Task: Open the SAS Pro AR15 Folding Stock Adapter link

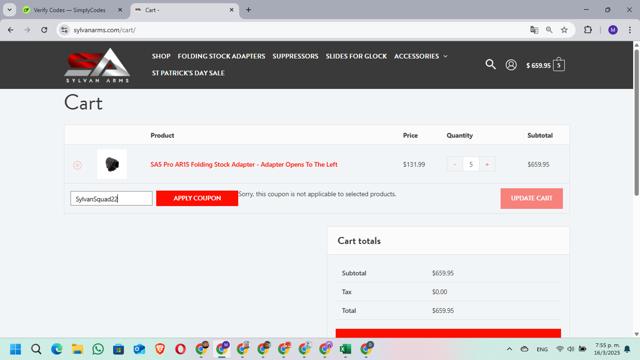Action: [244, 164]
